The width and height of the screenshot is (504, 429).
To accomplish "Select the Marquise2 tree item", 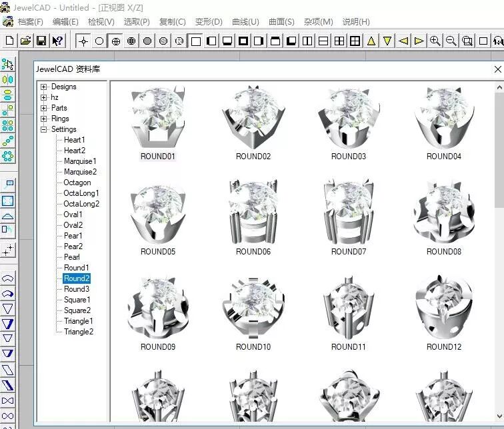I will click(x=80, y=172).
